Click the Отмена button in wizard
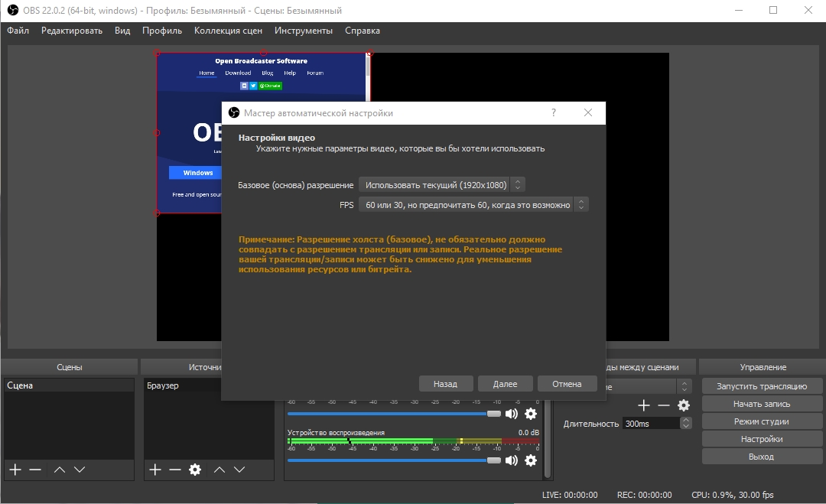826x504 pixels. click(567, 384)
